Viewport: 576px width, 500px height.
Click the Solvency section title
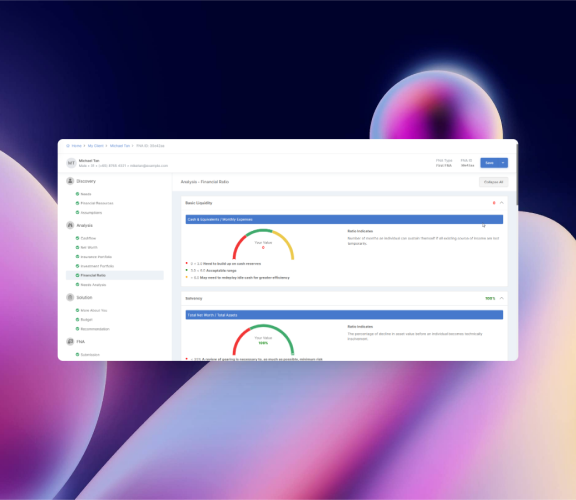(194, 298)
